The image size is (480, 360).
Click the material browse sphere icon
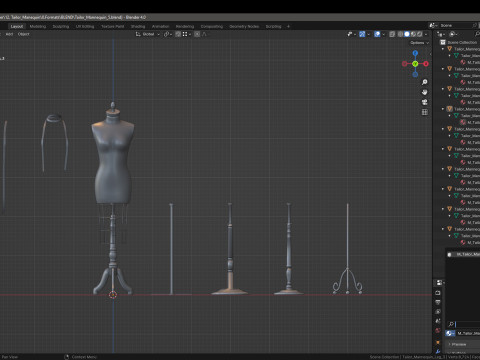coord(450,333)
